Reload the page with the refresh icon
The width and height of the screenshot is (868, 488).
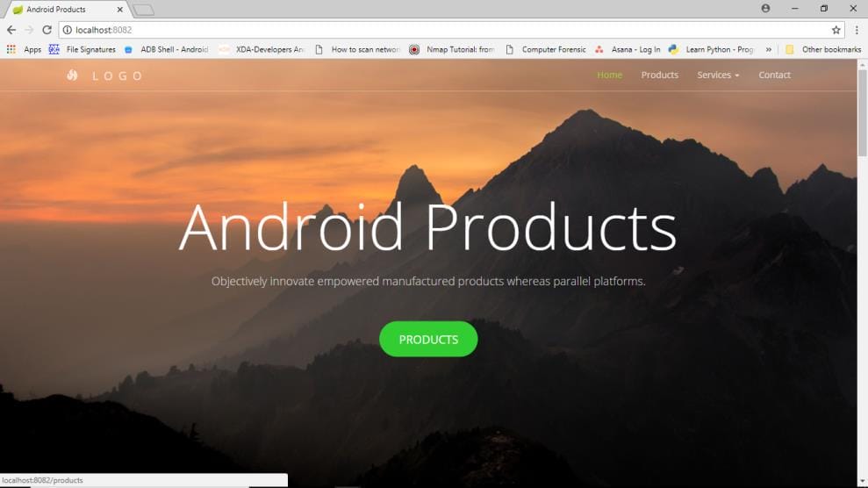47,30
